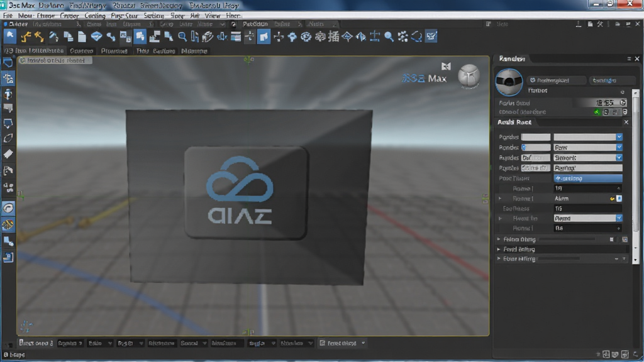Toggle the highlighted overlapping squares toolbar button
Screen dimensions: 644x362
140,37
